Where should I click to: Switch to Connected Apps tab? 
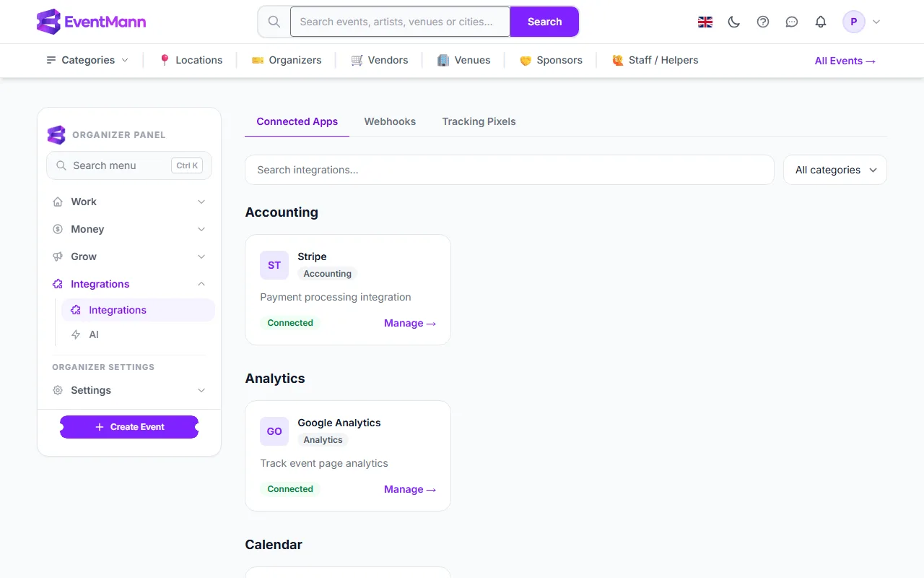point(297,121)
